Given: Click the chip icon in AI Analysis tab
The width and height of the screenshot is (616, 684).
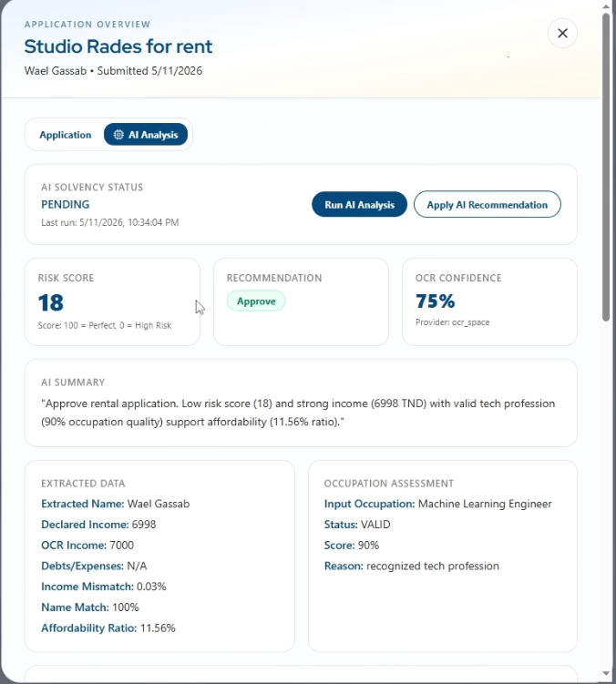Looking at the screenshot, I should coord(118,135).
